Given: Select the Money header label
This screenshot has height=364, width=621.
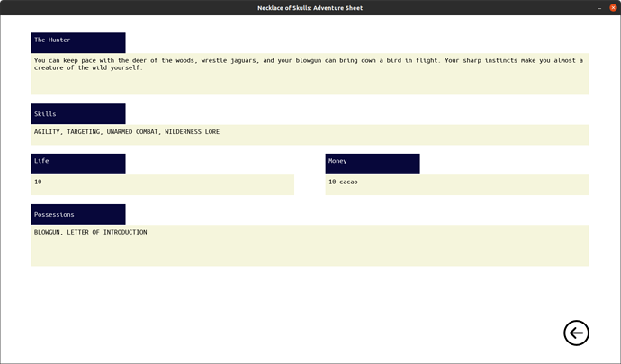Looking at the screenshot, I should pos(373,164).
